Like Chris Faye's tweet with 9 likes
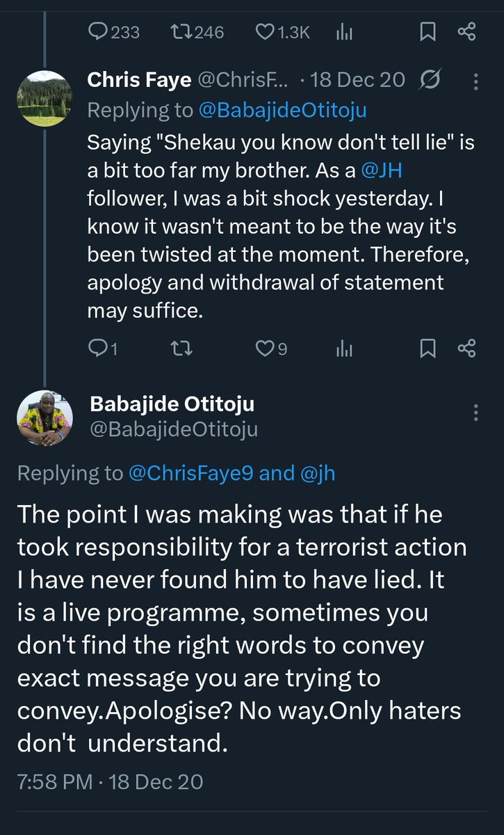The width and height of the screenshot is (504, 835). tap(266, 349)
